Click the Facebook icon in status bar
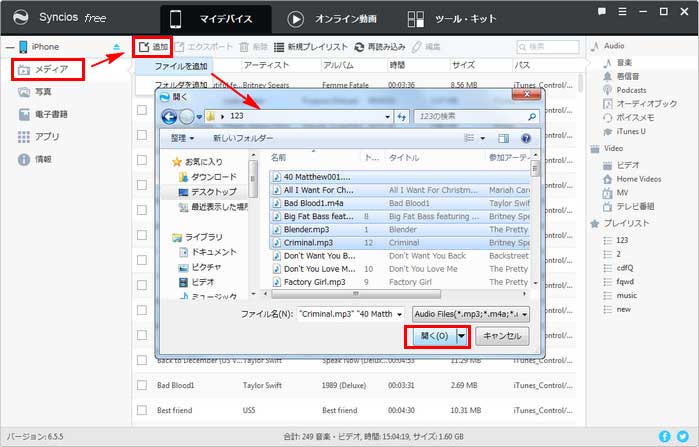Viewport: 699px width, 447px height. click(664, 436)
